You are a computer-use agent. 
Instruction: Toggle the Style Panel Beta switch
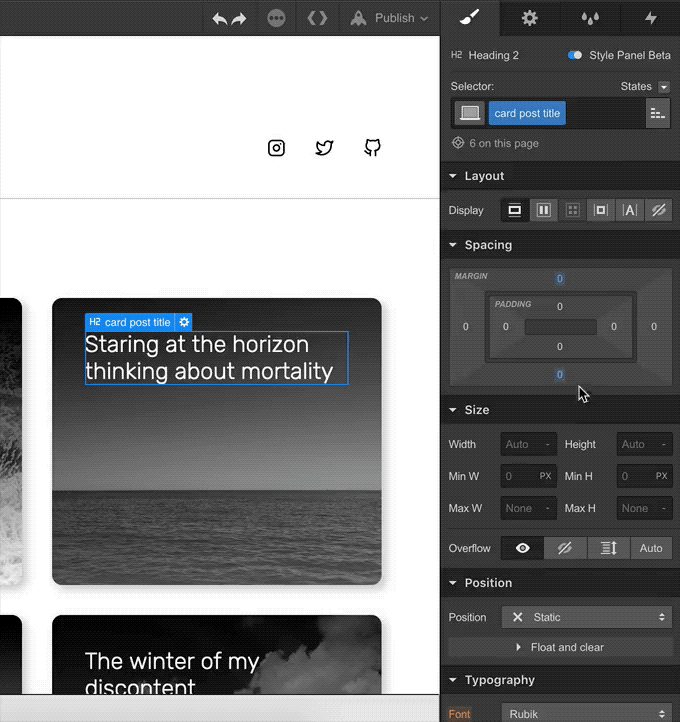574,56
